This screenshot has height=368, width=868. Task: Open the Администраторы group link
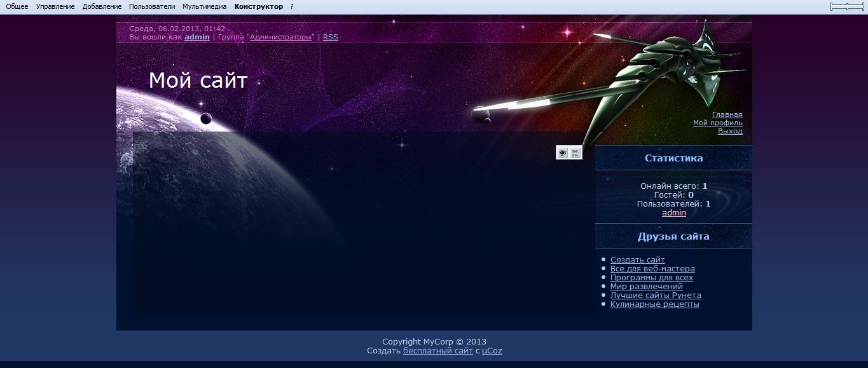(282, 37)
